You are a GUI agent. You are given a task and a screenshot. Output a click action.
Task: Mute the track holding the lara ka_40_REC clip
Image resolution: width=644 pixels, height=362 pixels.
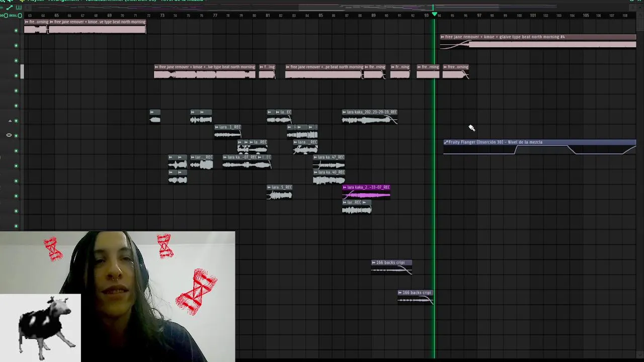coord(16,181)
